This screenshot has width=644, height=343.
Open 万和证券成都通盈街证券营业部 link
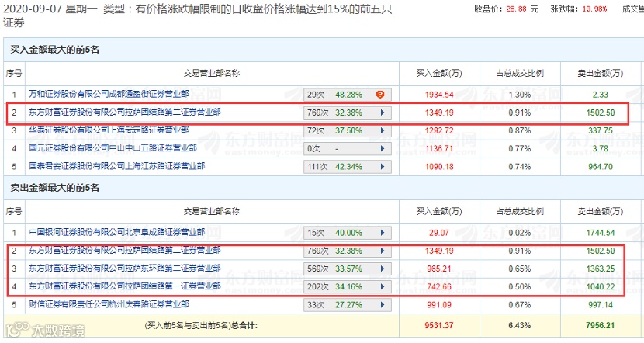point(109,94)
